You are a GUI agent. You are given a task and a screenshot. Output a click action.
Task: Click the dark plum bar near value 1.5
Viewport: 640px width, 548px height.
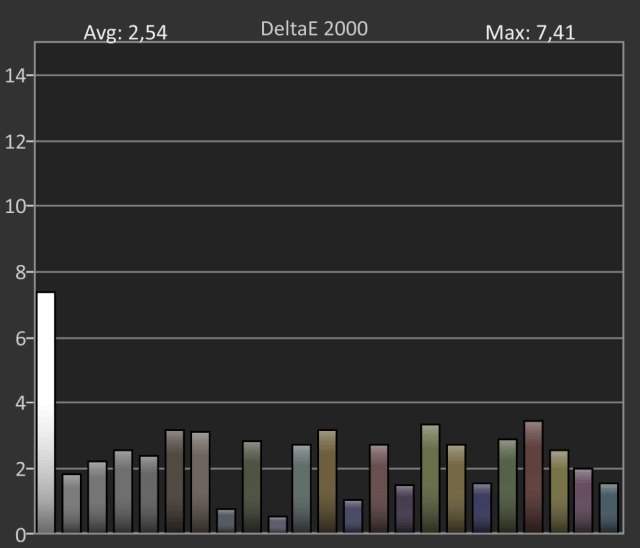tap(404, 509)
